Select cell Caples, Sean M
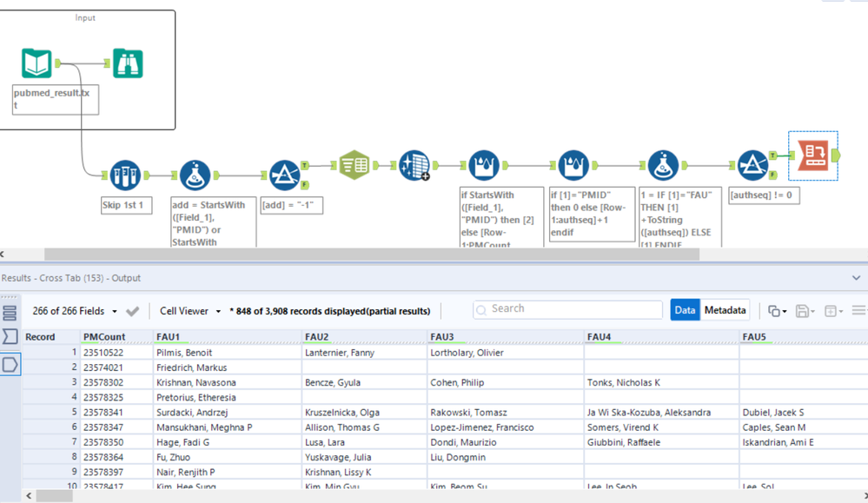 [803, 427]
